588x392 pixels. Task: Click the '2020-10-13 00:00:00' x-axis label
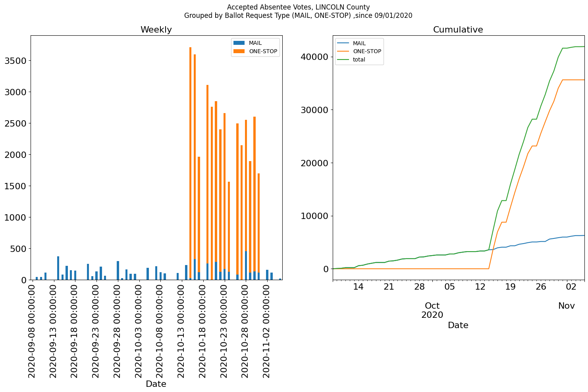click(181, 331)
